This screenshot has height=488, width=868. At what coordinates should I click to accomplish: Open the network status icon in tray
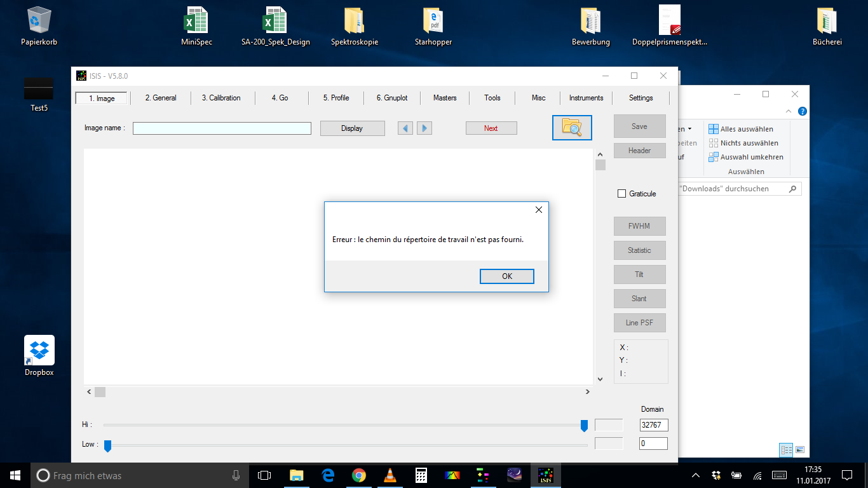click(x=757, y=475)
